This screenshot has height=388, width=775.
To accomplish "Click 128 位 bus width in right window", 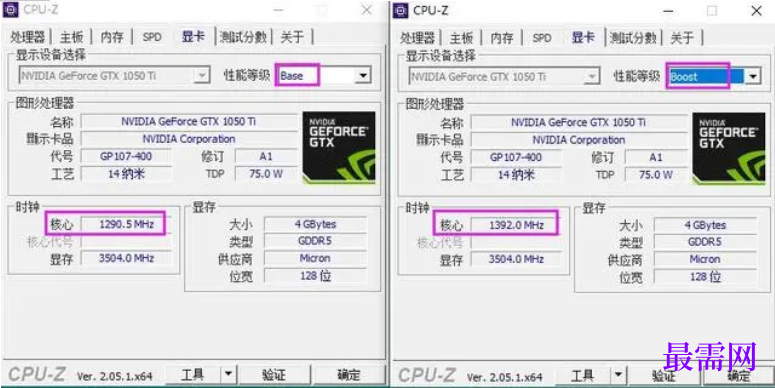I will coord(705,276).
